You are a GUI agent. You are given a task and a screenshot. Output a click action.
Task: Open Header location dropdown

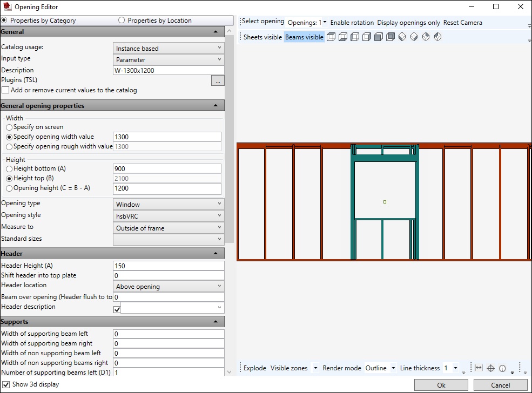pos(169,286)
